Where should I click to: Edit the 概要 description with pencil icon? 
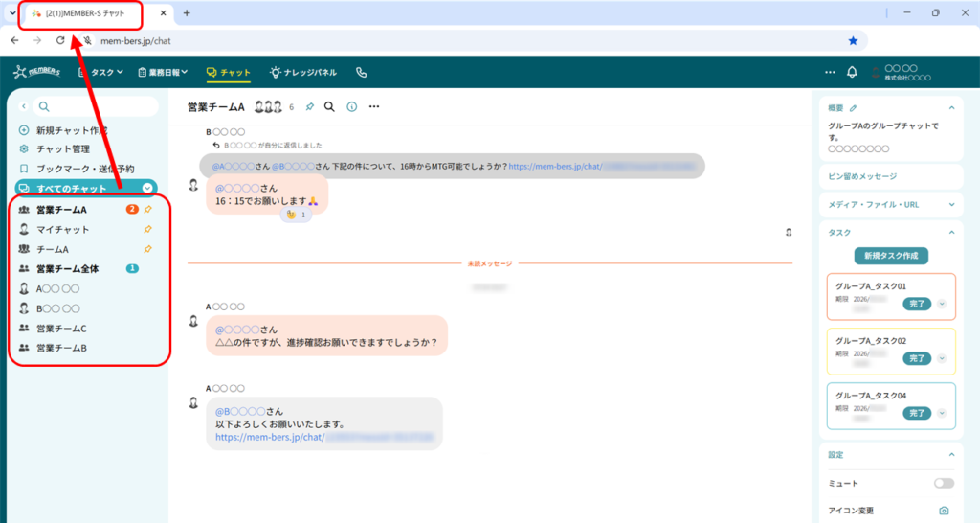853,108
